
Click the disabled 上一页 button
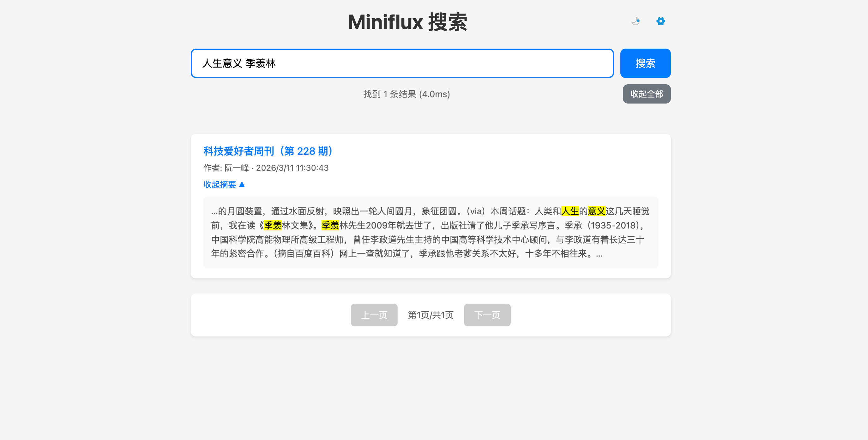(374, 315)
